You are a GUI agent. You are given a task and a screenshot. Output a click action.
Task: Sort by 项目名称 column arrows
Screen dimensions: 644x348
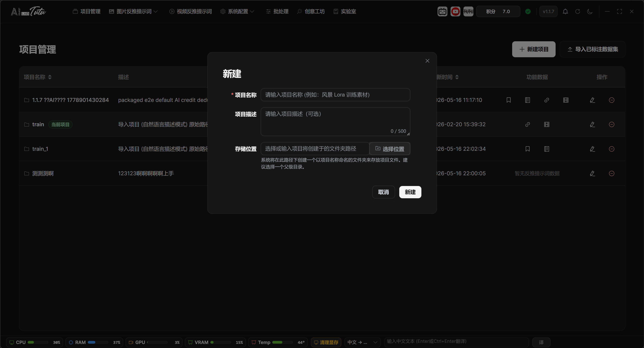pos(50,77)
